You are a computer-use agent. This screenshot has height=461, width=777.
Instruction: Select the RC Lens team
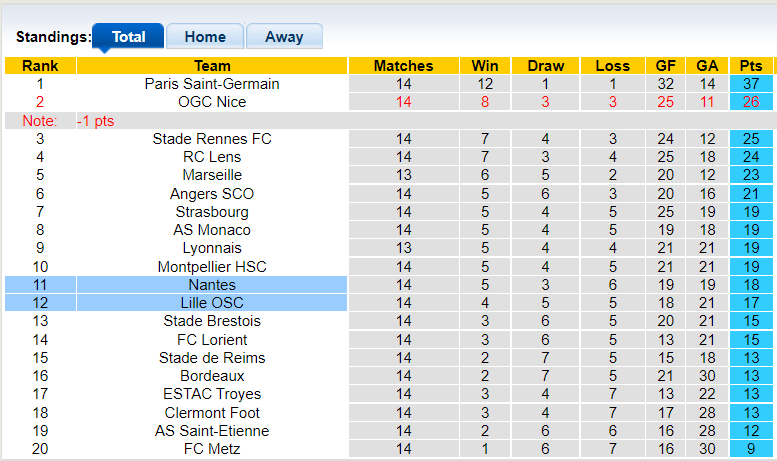coord(212,157)
